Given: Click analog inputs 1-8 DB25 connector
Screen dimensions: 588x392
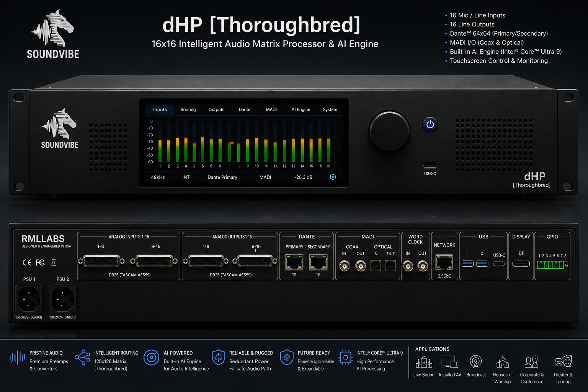Looking at the screenshot, I should (101, 261).
